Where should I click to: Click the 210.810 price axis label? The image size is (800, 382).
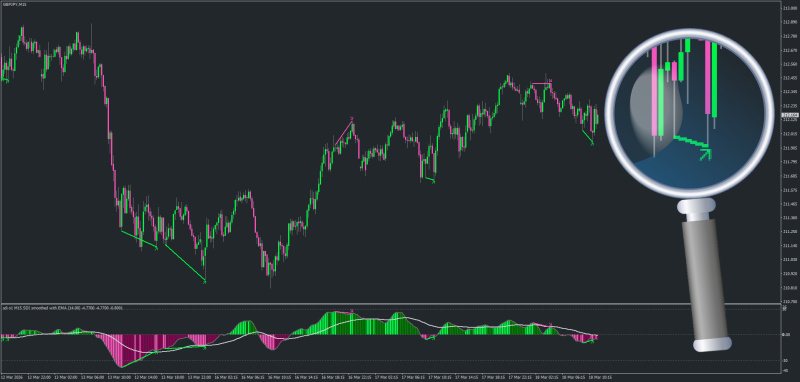pos(790,287)
